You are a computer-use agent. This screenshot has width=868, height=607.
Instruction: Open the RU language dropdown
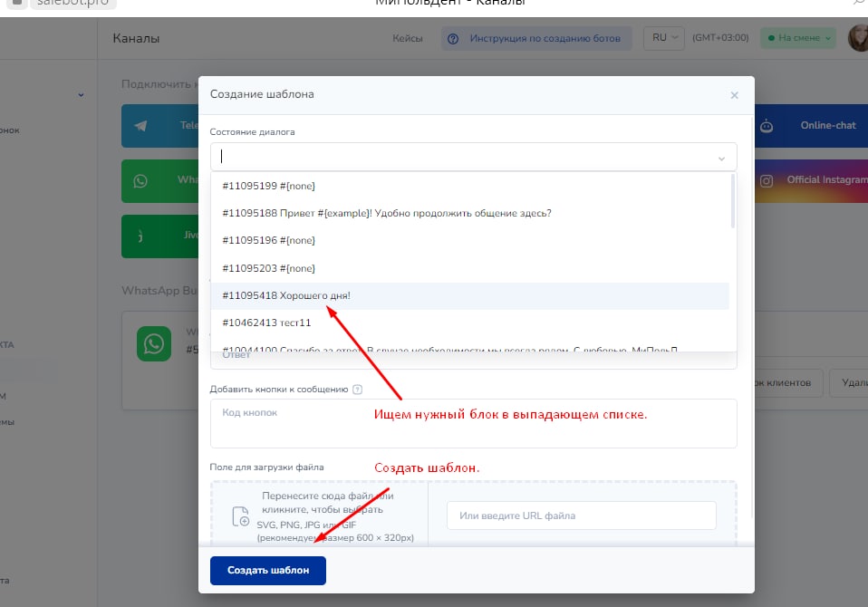pyautogui.click(x=665, y=38)
